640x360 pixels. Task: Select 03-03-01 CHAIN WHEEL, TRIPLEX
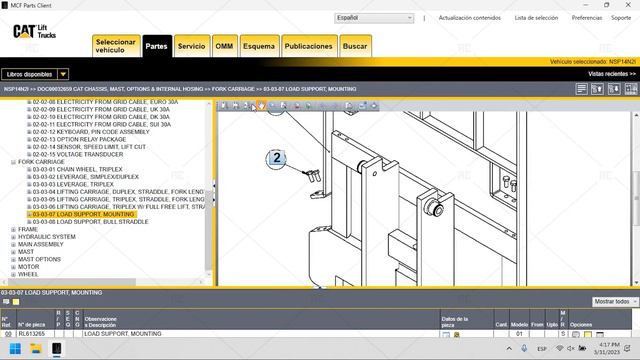click(x=78, y=169)
